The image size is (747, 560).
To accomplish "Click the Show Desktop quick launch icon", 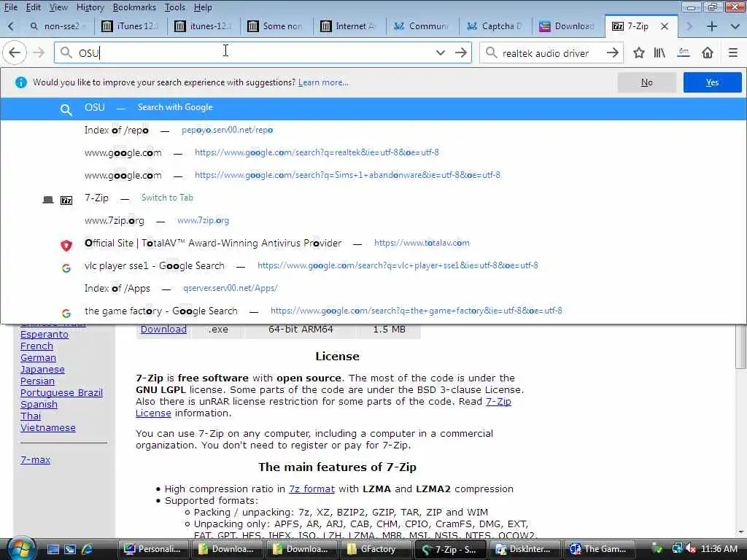I will (53, 549).
